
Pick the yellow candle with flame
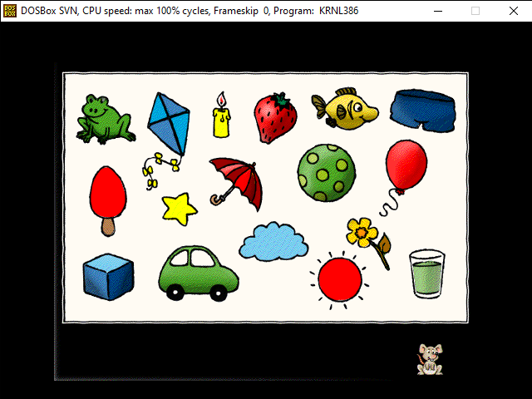tap(222, 115)
